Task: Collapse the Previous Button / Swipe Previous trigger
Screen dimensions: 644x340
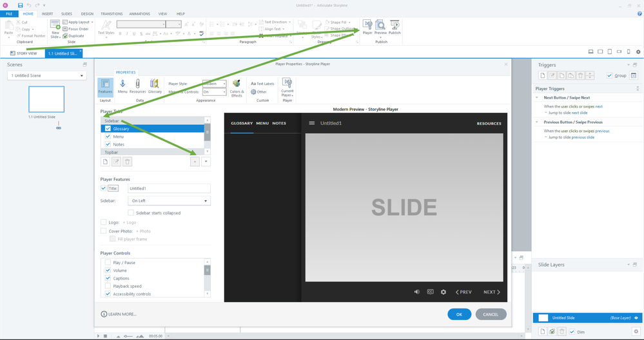Action: [x=537, y=122]
